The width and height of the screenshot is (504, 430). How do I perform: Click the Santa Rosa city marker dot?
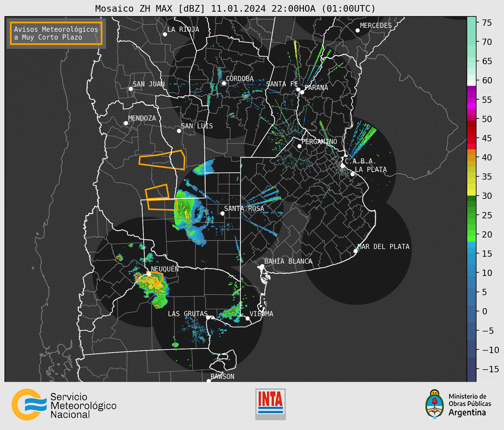point(222,213)
